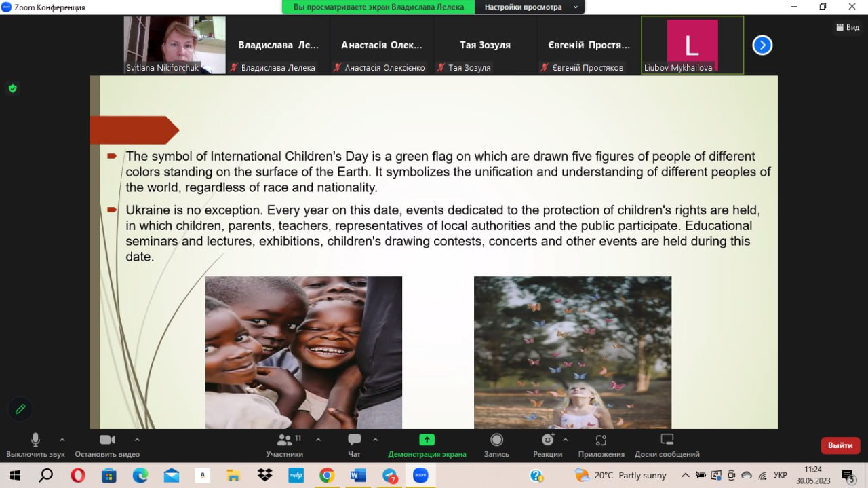Open Google Chrome from taskbar
This screenshot has width=868, height=488.
[327, 475]
